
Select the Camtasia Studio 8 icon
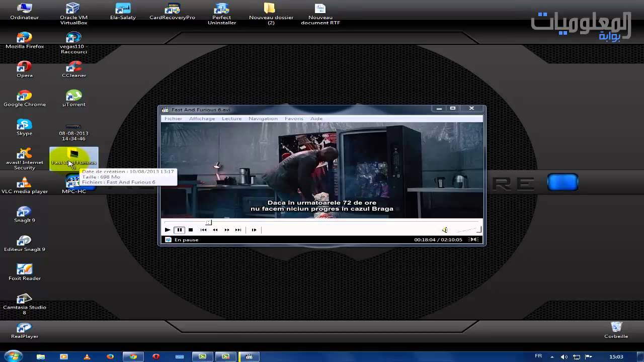pyautogui.click(x=24, y=304)
